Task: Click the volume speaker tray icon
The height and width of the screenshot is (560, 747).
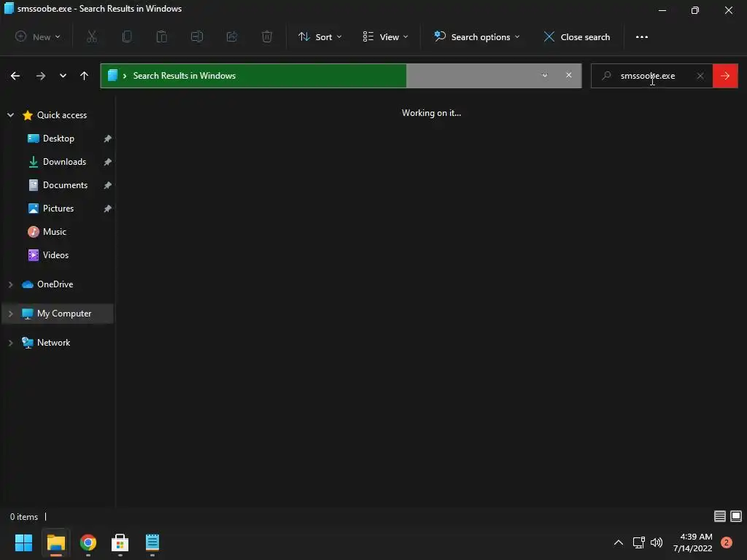Action: click(657, 542)
